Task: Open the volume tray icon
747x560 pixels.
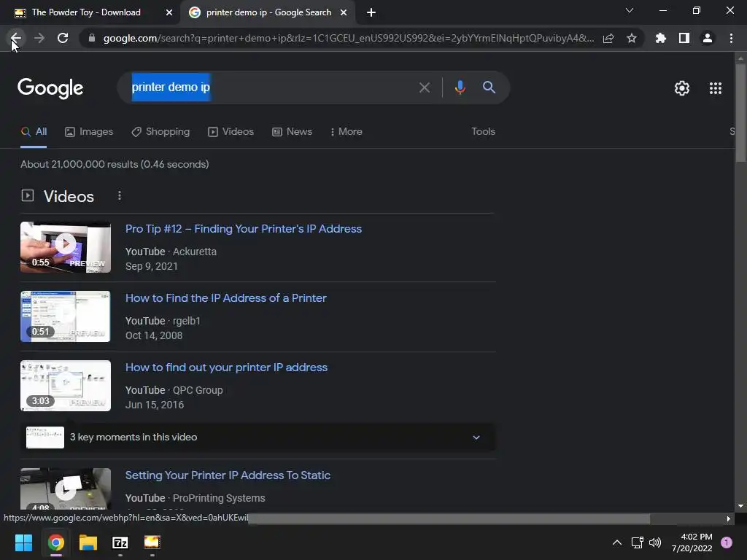Action: tap(655, 542)
